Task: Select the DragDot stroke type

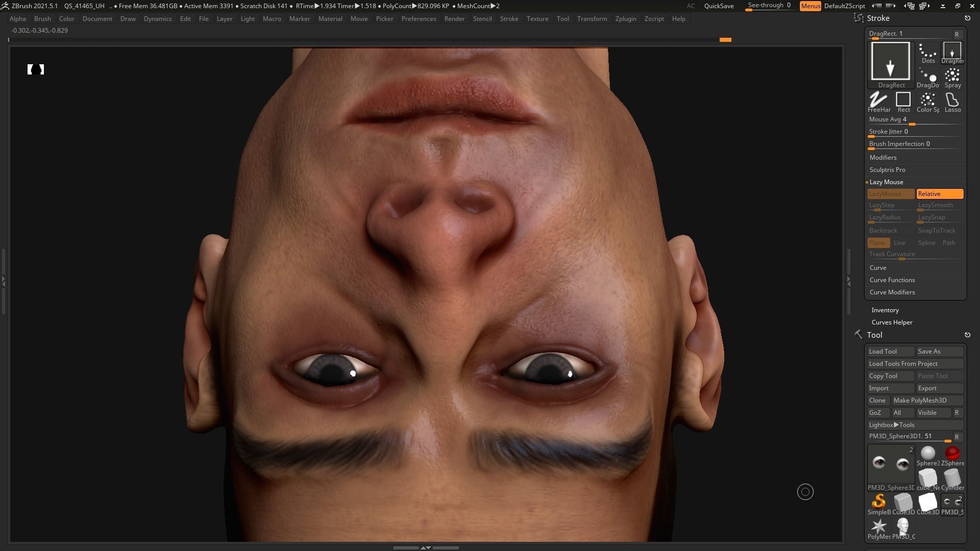Action: pyautogui.click(x=928, y=78)
